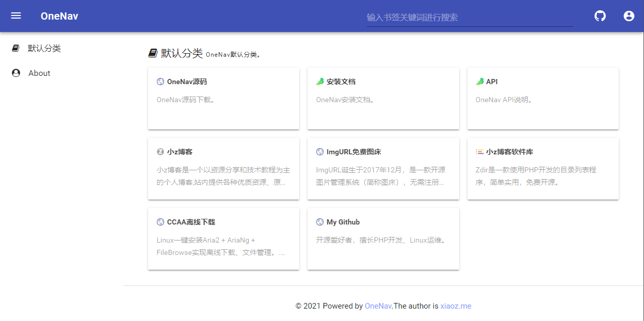Click the user account icon in header
This screenshot has height=321, width=644.
[x=629, y=16]
